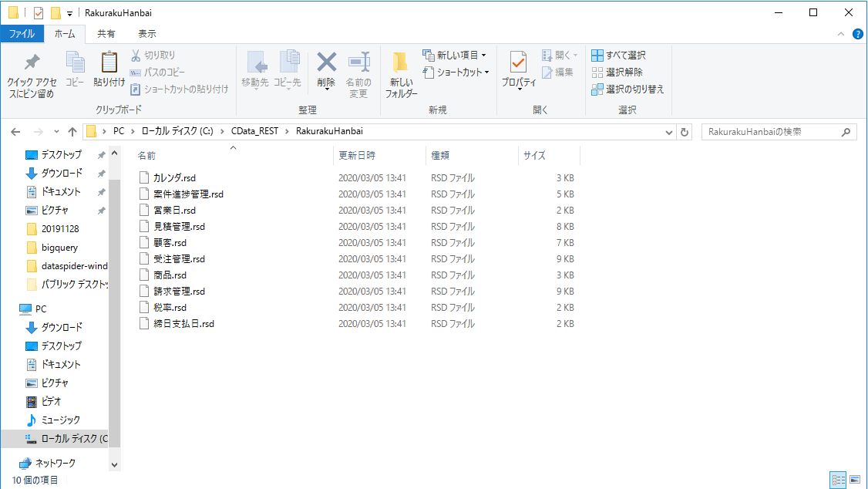This screenshot has width=868, height=489.
Task: Click the title bar Properties checkmark icon
Action: [x=39, y=13]
